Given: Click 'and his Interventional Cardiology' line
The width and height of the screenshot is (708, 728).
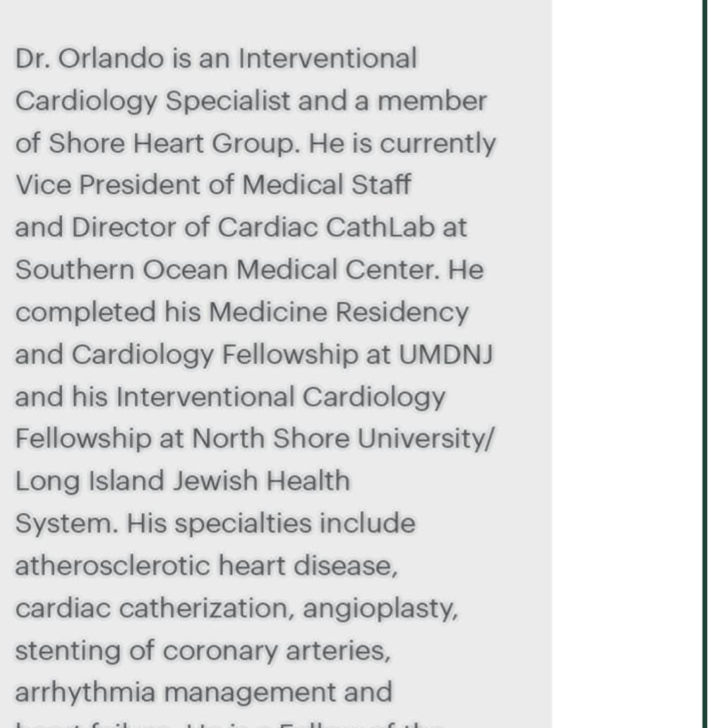Looking at the screenshot, I should (x=230, y=397).
